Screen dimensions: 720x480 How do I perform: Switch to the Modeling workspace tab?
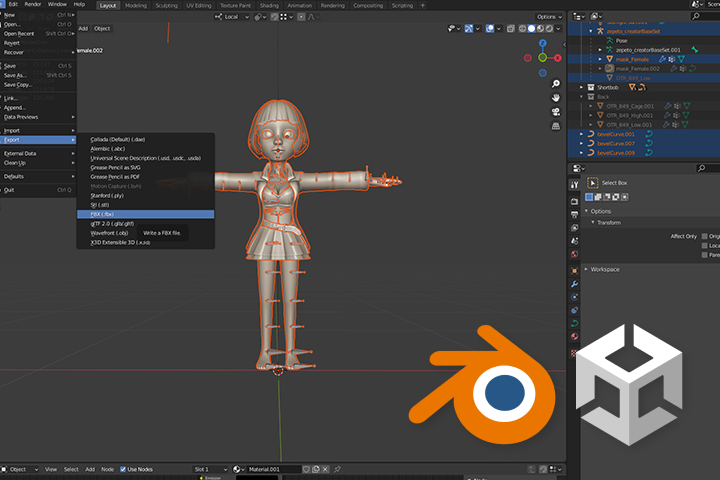135,6
